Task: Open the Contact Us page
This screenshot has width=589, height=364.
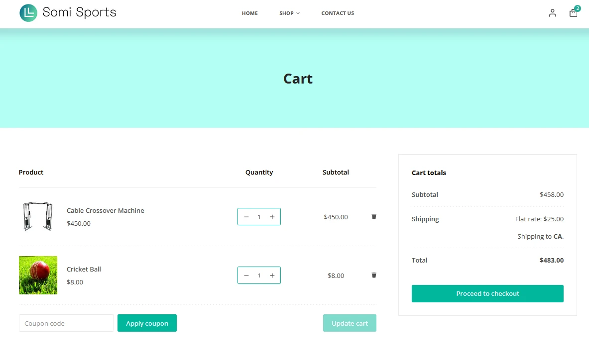Action: [x=338, y=13]
